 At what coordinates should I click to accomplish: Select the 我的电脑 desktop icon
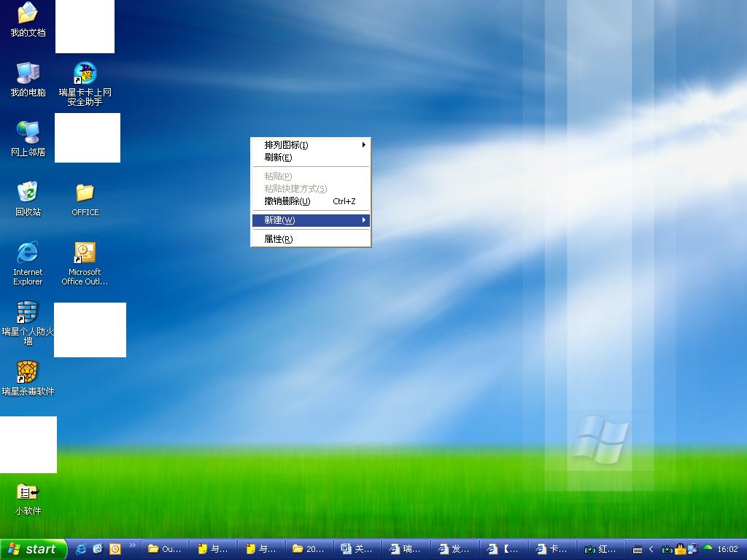coord(28,79)
